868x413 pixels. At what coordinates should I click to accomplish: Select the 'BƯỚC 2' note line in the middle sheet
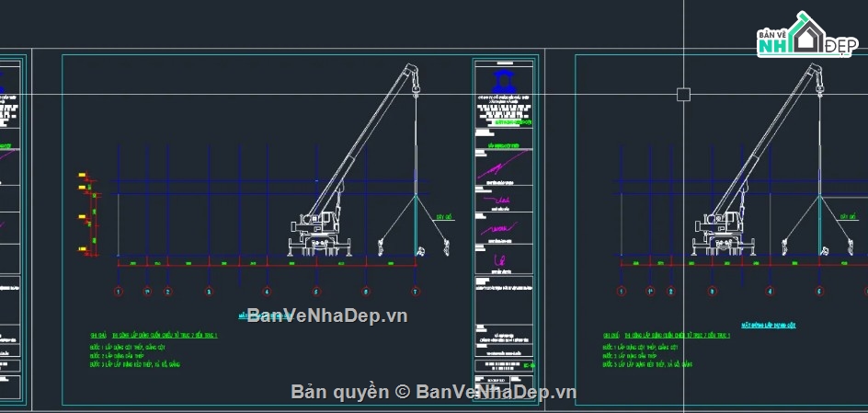point(116,356)
